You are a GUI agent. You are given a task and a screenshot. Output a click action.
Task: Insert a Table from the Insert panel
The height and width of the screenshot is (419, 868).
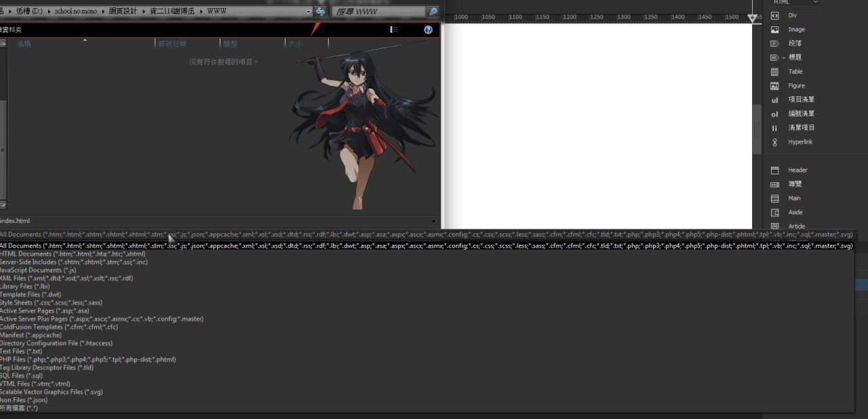pyautogui.click(x=795, y=72)
